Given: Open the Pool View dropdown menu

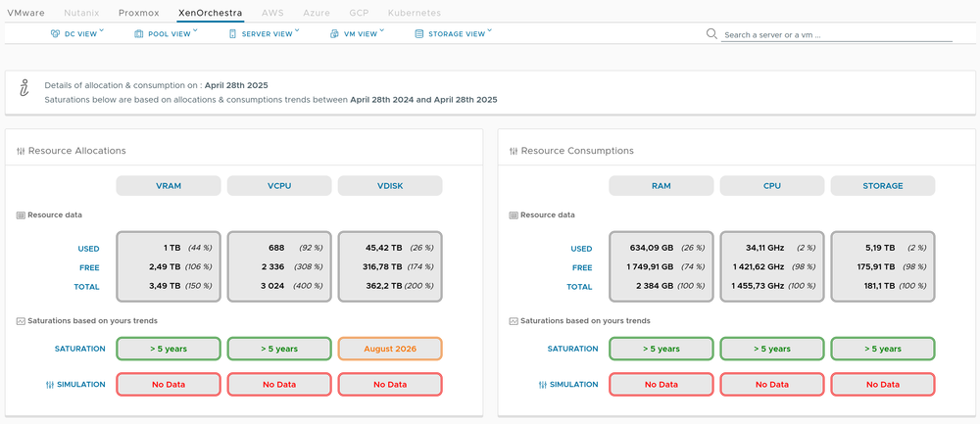Looking at the screenshot, I should click(x=169, y=33).
